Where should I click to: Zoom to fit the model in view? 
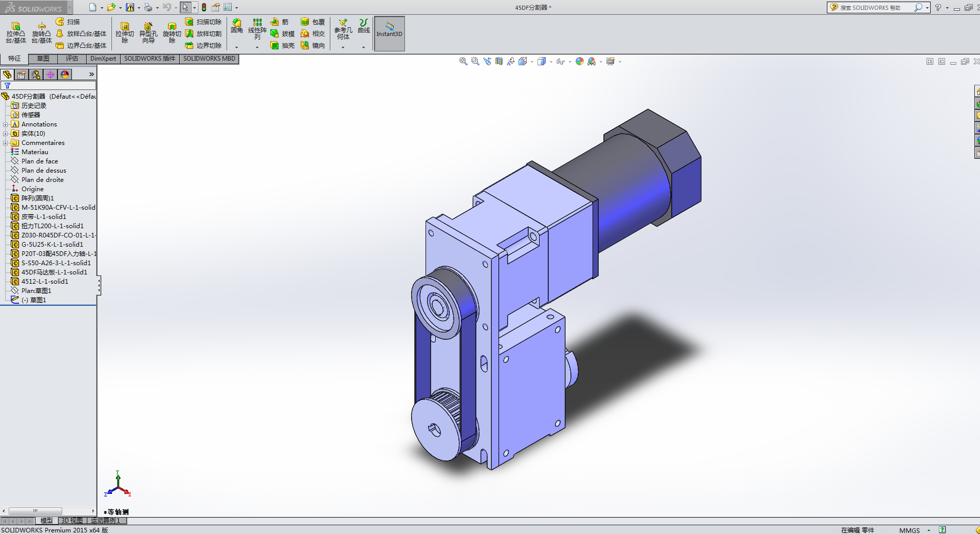click(464, 61)
